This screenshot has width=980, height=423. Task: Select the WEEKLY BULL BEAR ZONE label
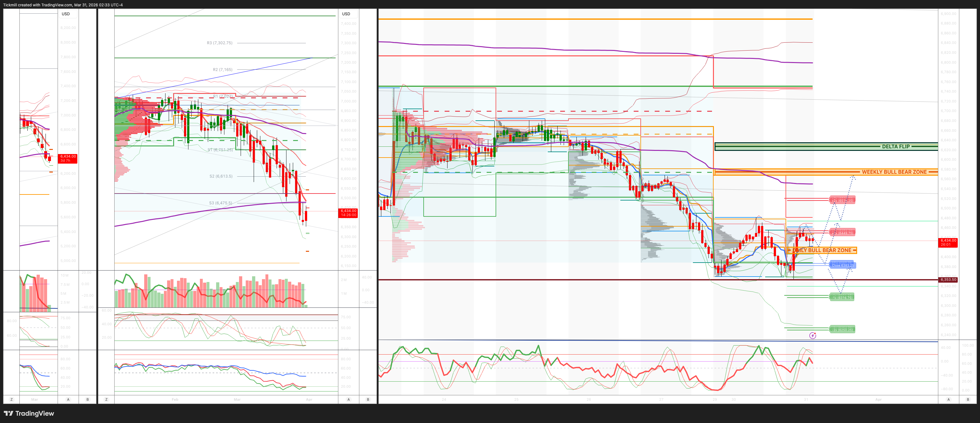point(894,172)
